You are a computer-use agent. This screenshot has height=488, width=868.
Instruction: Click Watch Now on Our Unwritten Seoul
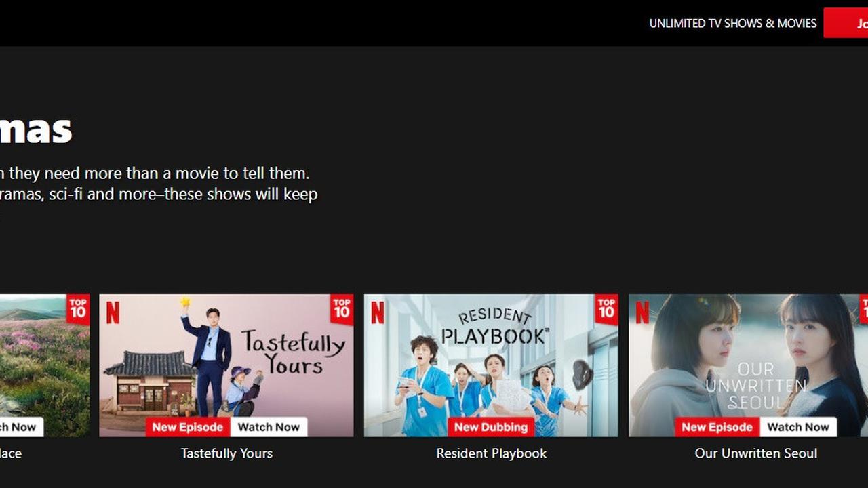pyautogui.click(x=798, y=427)
